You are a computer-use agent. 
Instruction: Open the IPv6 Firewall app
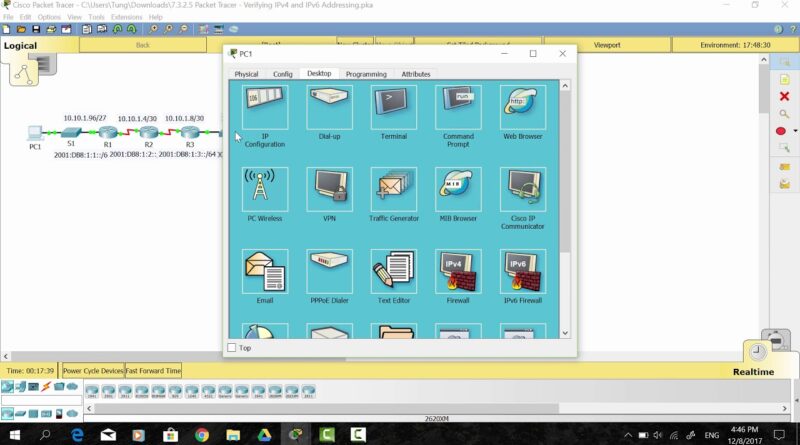coord(523,271)
